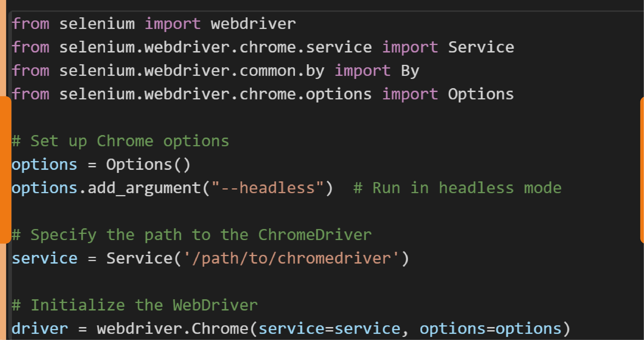Click the comment '# Initialize the WebDriver'
This screenshot has width=644, height=340.
[135, 305]
